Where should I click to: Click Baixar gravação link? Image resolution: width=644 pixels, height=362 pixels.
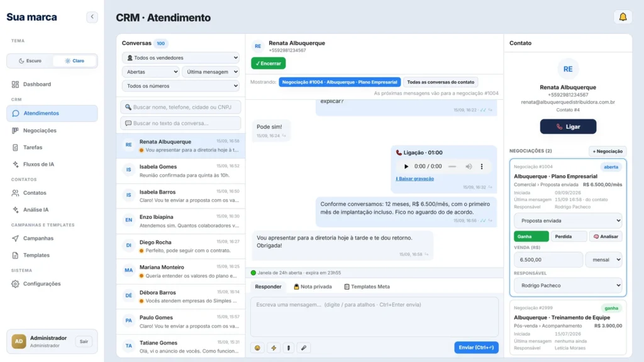[x=415, y=179]
